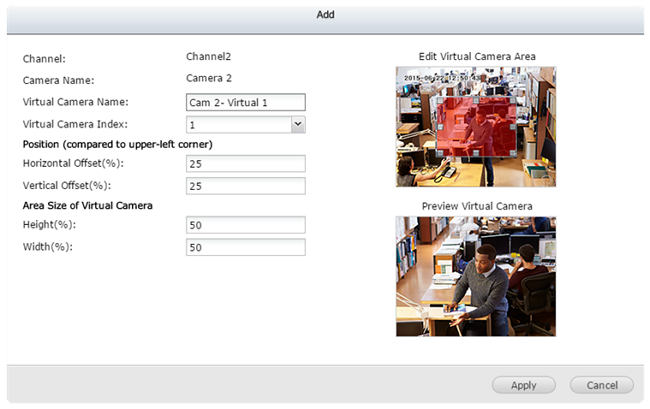Focus the Virtual Camera Name input field
The width and height of the screenshot is (650, 409).
tap(246, 102)
